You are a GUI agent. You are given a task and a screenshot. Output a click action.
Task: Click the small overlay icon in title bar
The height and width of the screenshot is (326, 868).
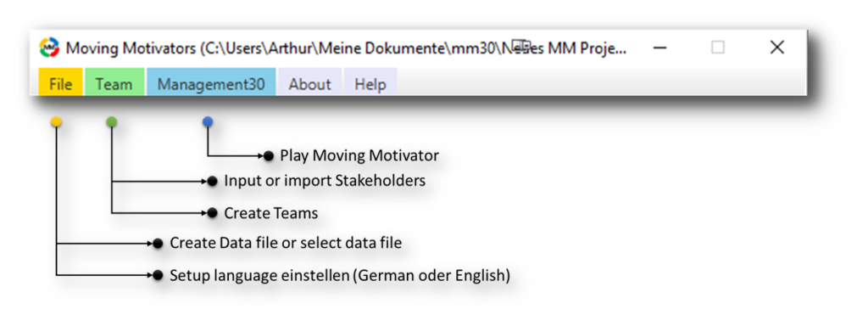(x=521, y=45)
